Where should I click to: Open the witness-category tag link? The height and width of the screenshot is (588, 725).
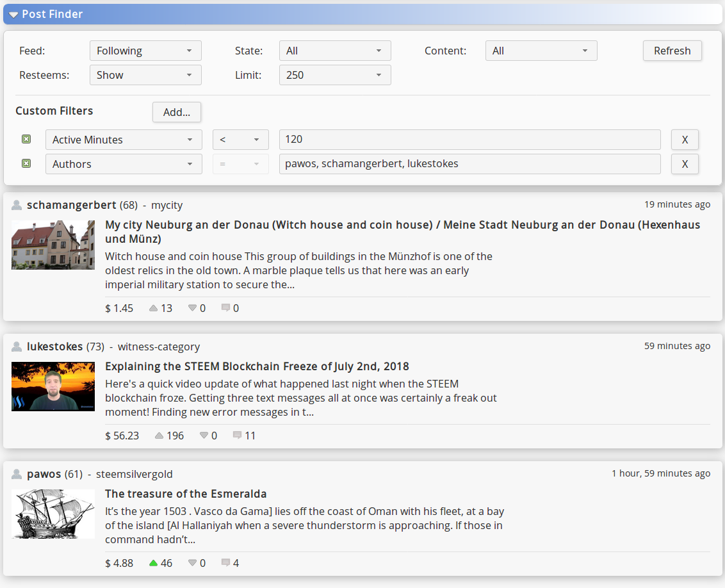click(x=159, y=347)
